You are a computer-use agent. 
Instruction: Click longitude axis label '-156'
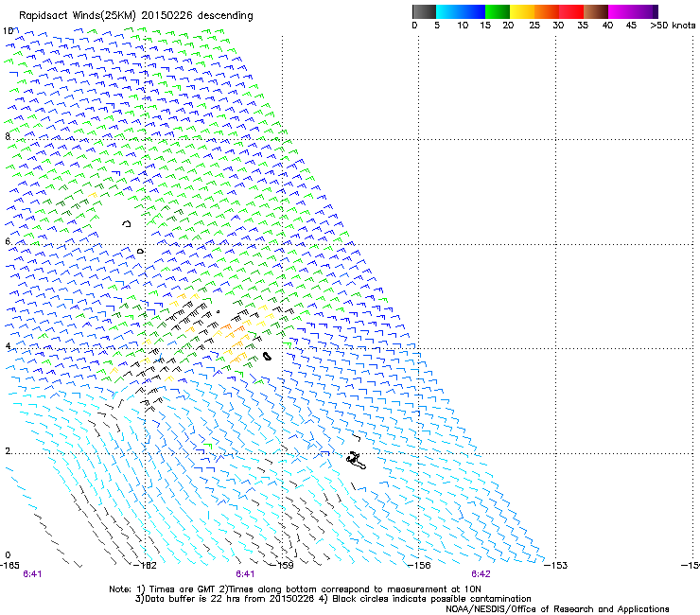tap(419, 566)
